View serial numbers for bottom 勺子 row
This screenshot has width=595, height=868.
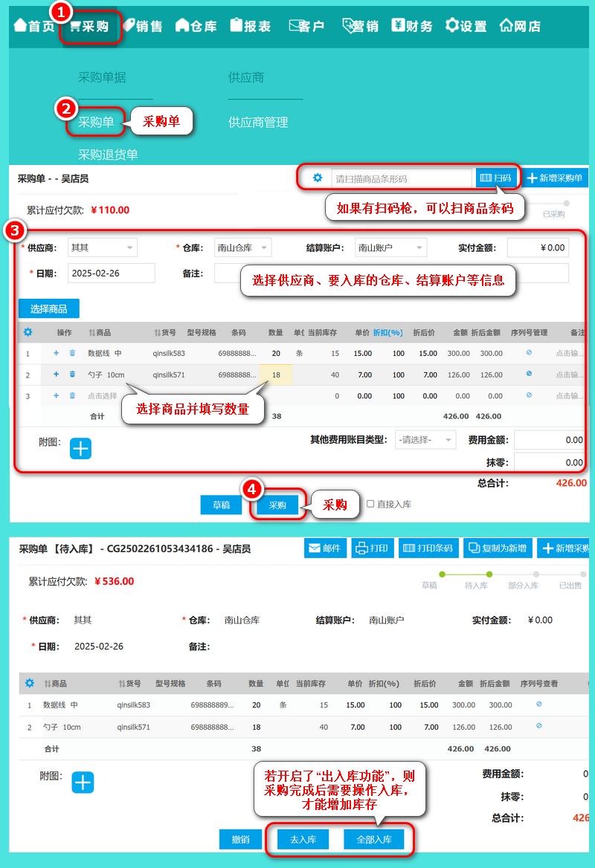tap(539, 726)
